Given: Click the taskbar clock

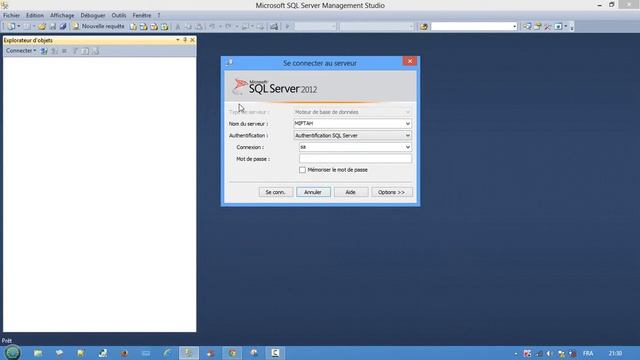Looking at the screenshot, I should click(x=616, y=353).
